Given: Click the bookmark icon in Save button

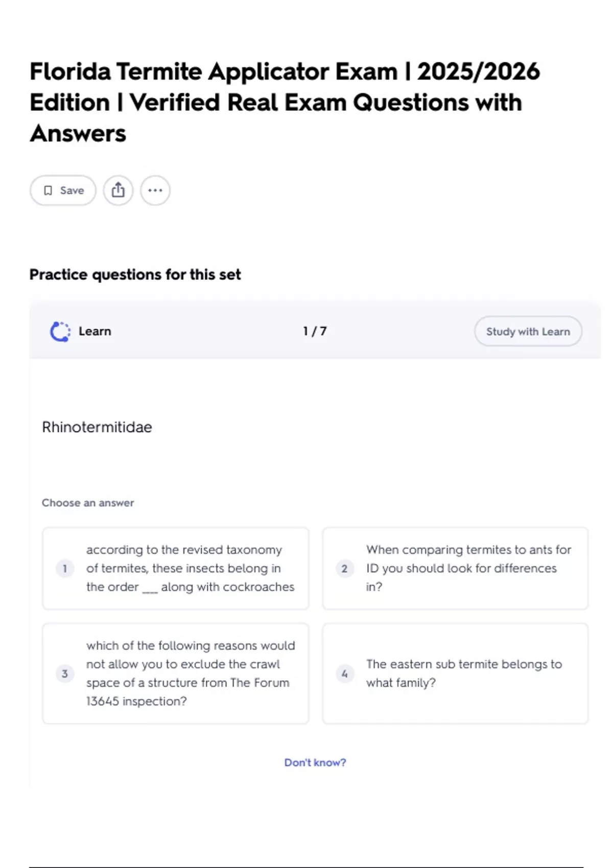Looking at the screenshot, I should tap(48, 190).
